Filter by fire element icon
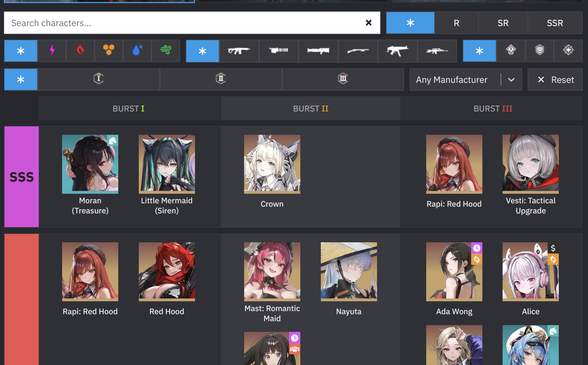The image size is (588, 365). [80, 51]
